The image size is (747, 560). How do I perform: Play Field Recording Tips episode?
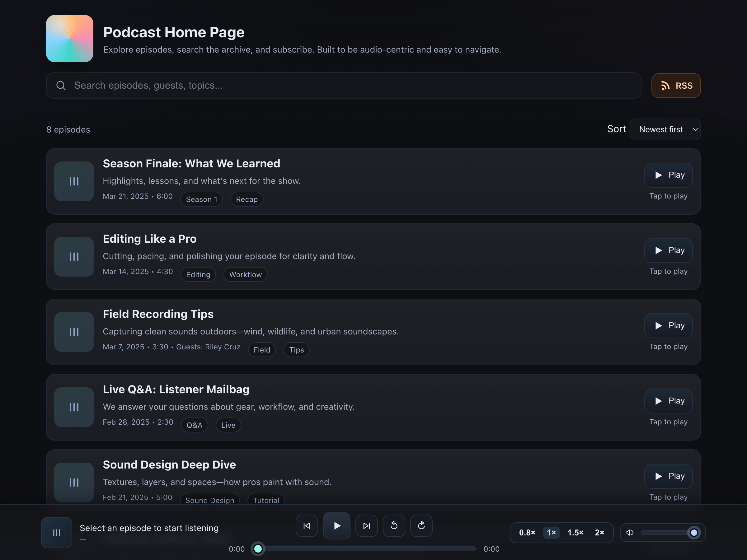click(x=668, y=326)
